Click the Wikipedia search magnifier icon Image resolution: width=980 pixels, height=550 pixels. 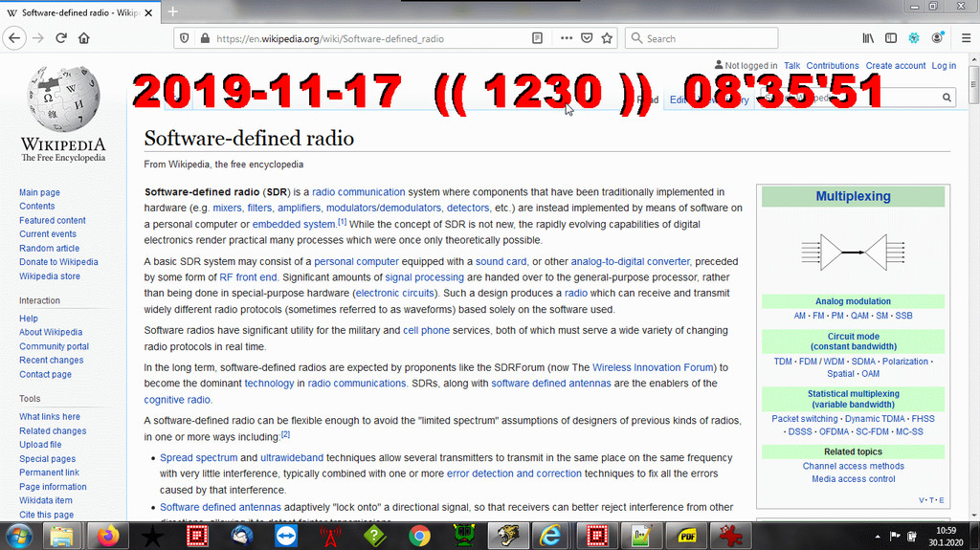947,98
